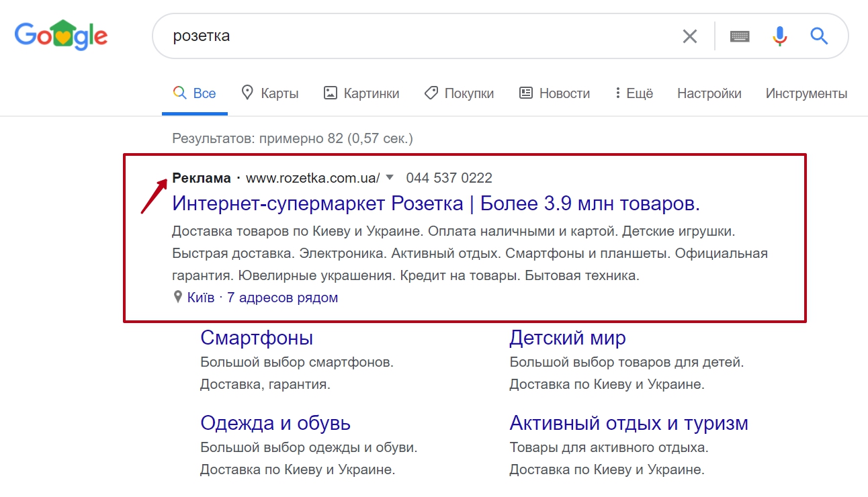The height and width of the screenshot is (497, 868).
Task: Click the map pin icon before Київ
Action: coord(178,297)
